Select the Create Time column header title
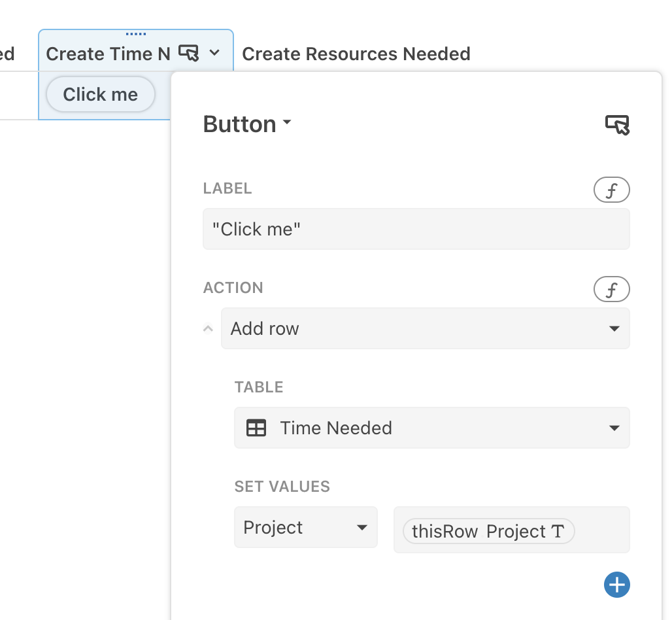This screenshot has height=620, width=672. coord(108,54)
